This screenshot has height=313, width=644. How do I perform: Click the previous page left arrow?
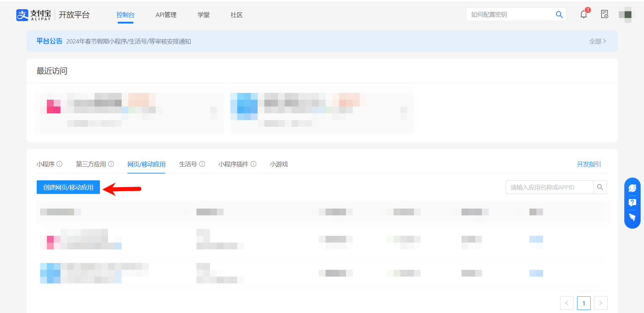coord(567,303)
